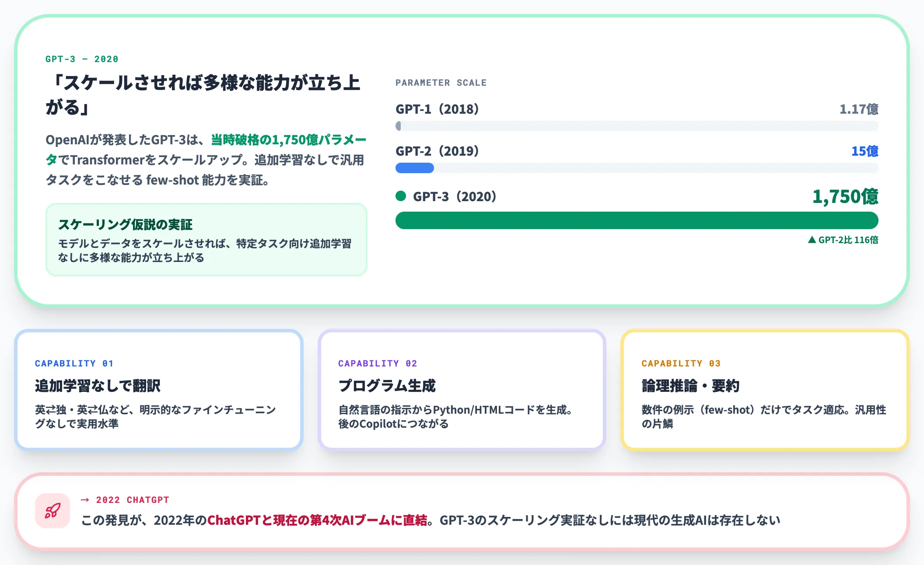Click description starting 数件の例示(few-shot)
Image resolution: width=924 pixels, height=565 pixels.
764,417
